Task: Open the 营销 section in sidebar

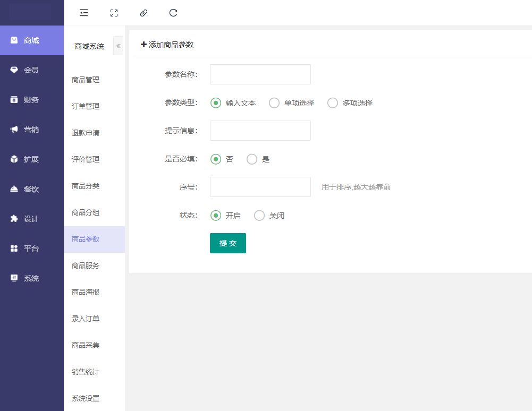Action: coord(31,130)
